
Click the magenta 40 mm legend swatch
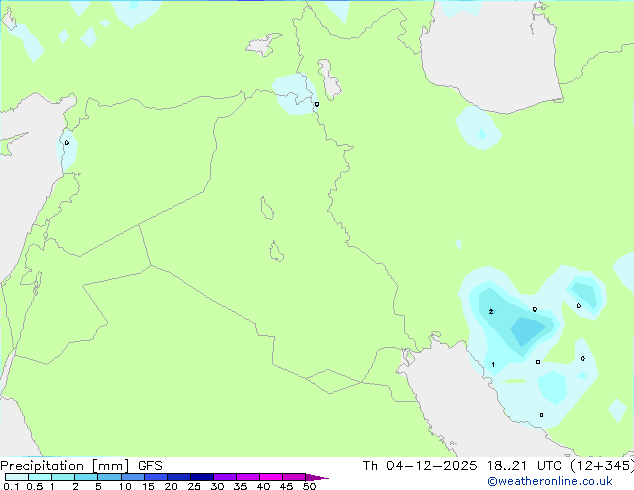(x=271, y=477)
